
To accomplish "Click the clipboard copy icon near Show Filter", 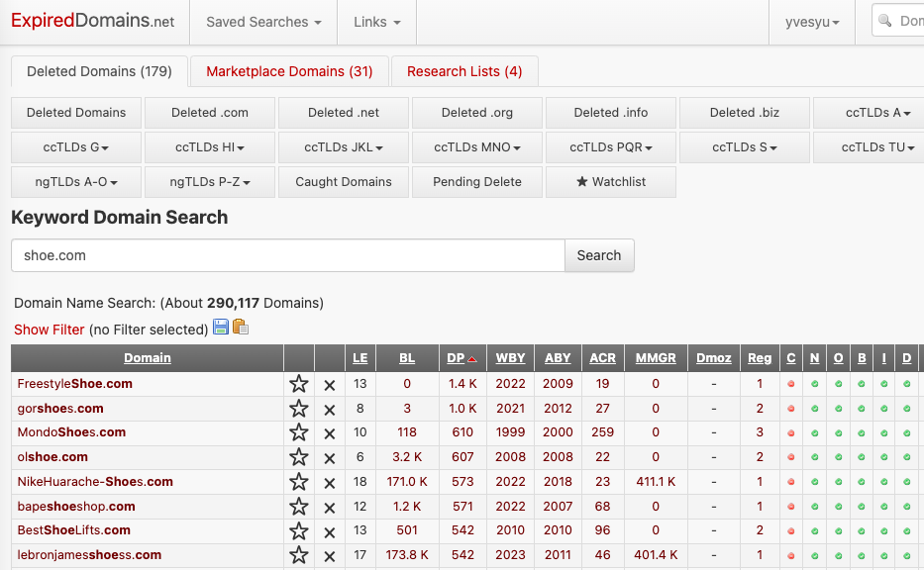I will pos(241,327).
